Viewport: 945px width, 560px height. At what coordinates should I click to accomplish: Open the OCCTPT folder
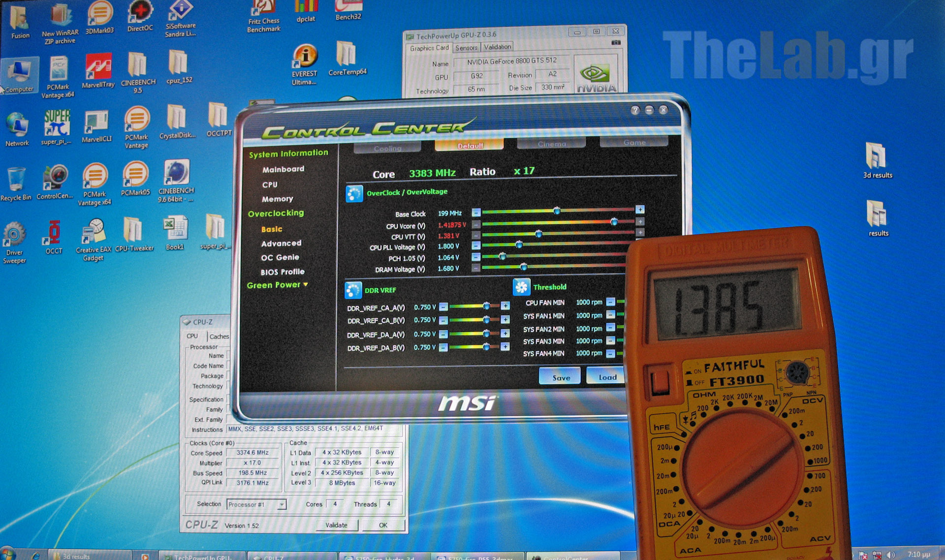(x=219, y=120)
